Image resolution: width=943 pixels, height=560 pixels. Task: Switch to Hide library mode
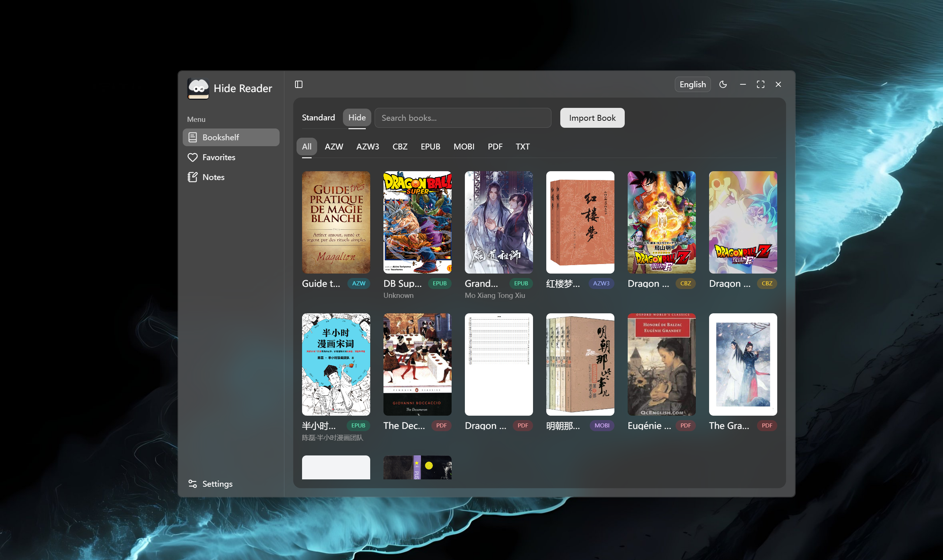(357, 117)
